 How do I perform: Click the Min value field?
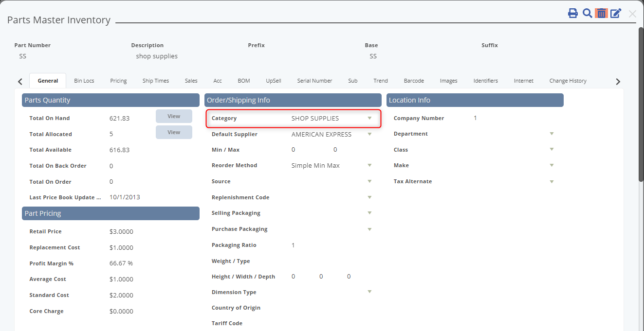point(293,150)
